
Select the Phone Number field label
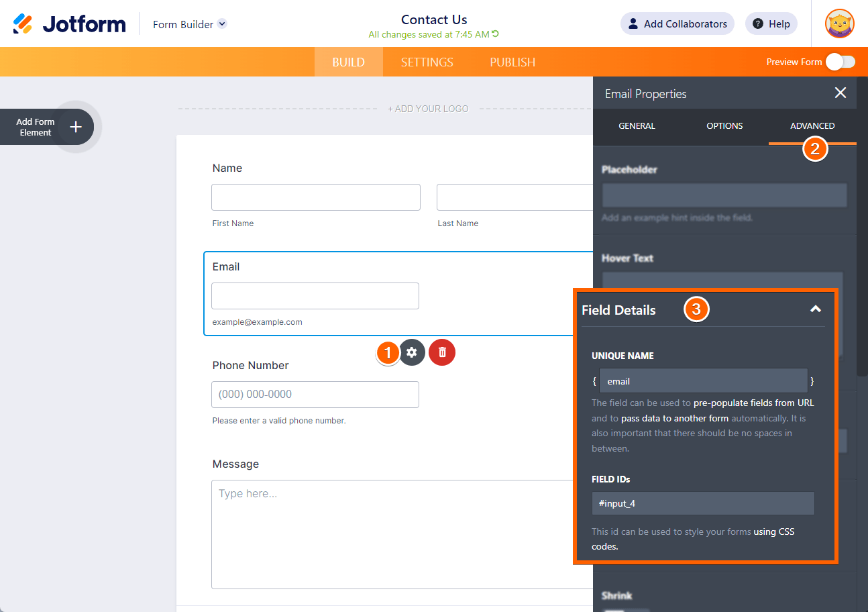click(x=251, y=366)
